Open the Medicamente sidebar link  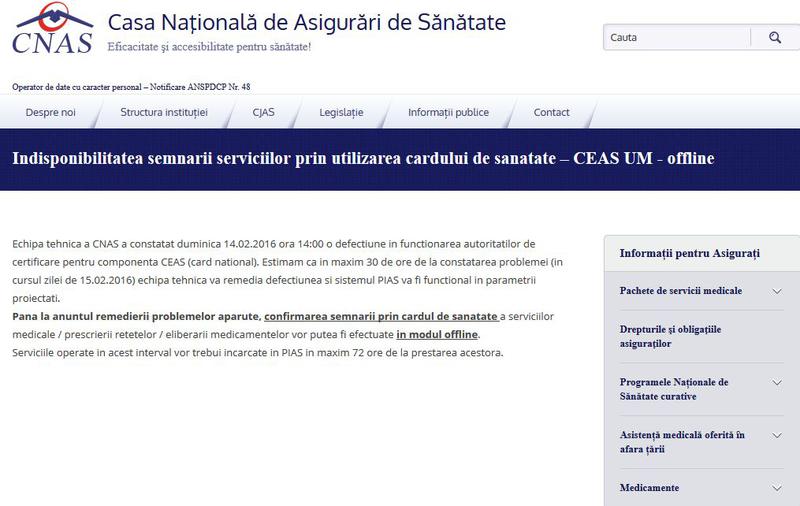click(x=649, y=488)
